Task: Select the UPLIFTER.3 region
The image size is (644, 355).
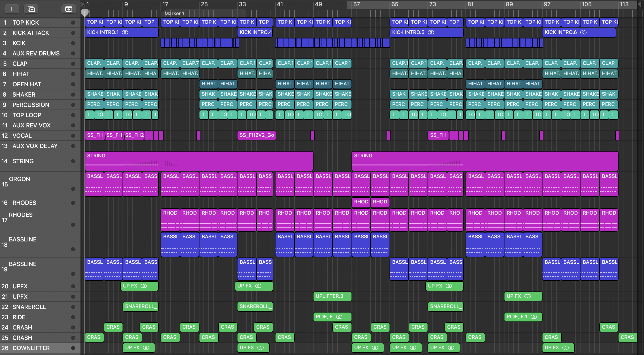Action: click(x=332, y=296)
